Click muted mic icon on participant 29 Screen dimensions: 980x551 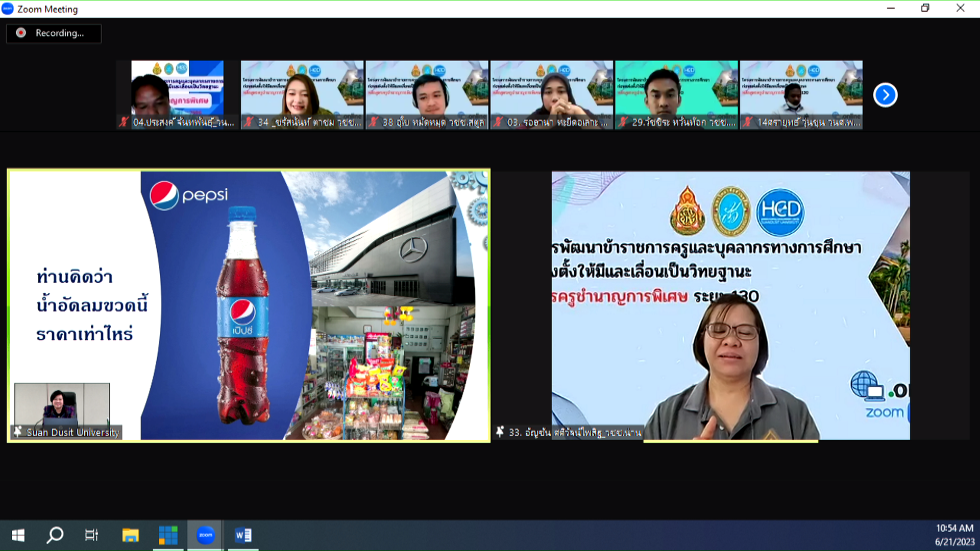coord(623,122)
